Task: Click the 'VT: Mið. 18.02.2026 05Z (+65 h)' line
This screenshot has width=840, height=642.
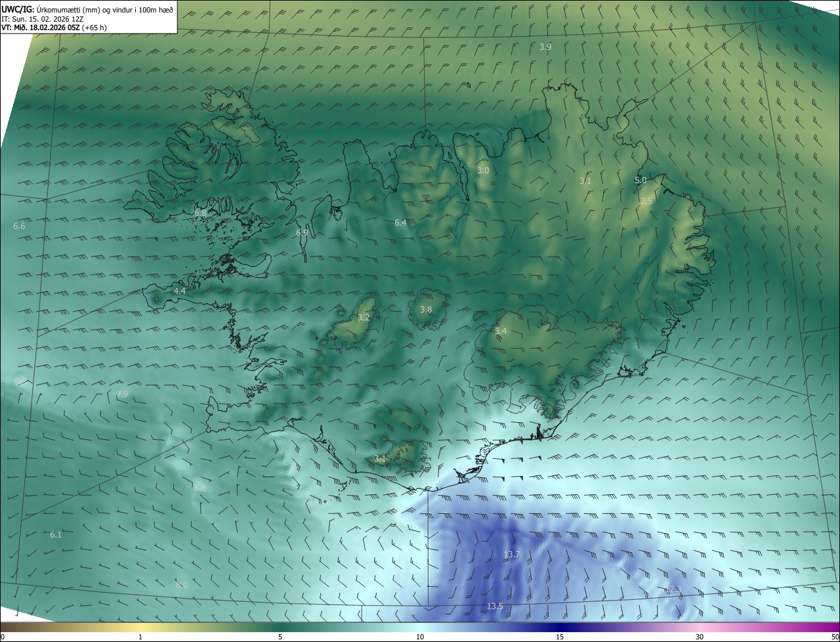Action: pos(54,28)
